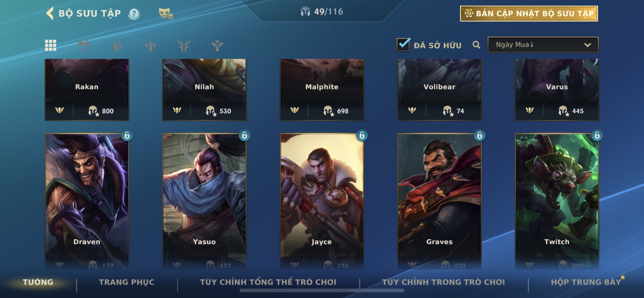Screen dimensions: 644x298
Task: Click the dropdown chevron arrow beside Ngày Mua
Action: pyautogui.click(x=587, y=45)
